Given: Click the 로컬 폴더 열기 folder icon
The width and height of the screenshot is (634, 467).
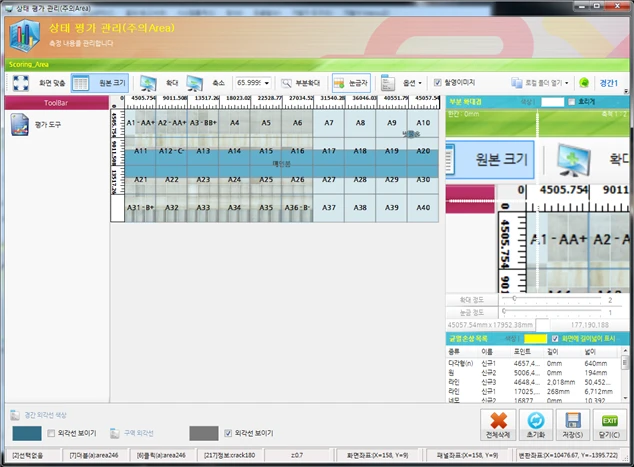Looking at the screenshot, I should click(x=516, y=83).
